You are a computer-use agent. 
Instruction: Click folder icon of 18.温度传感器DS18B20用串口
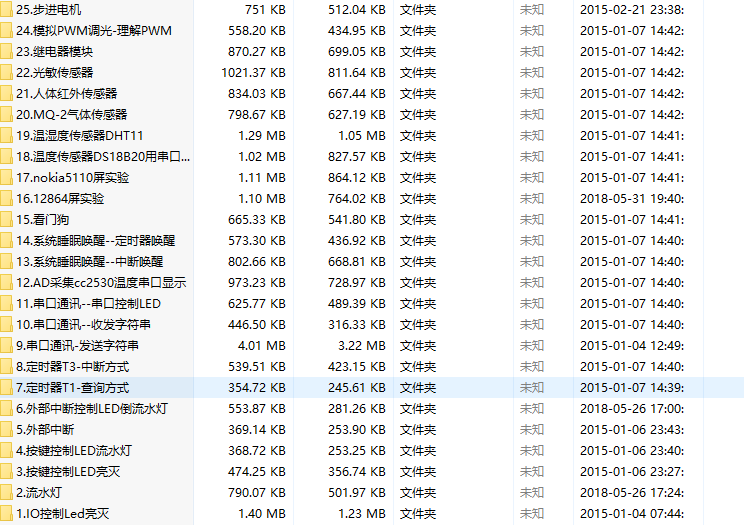pos(6,156)
